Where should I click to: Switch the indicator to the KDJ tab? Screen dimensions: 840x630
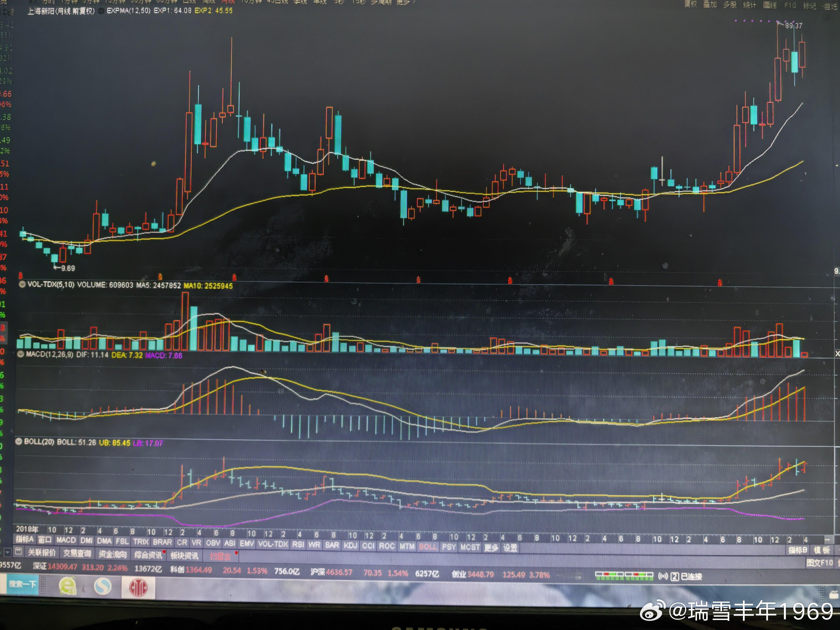click(x=350, y=545)
